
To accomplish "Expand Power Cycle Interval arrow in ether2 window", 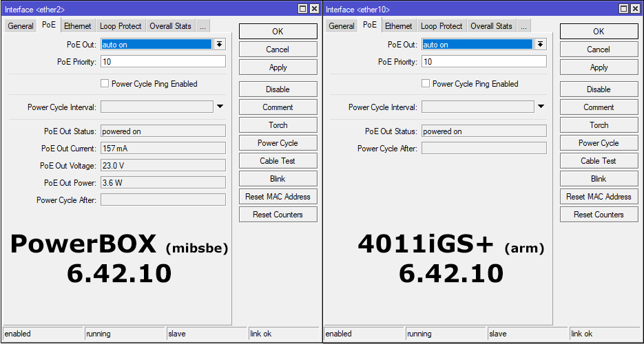I will [x=220, y=107].
